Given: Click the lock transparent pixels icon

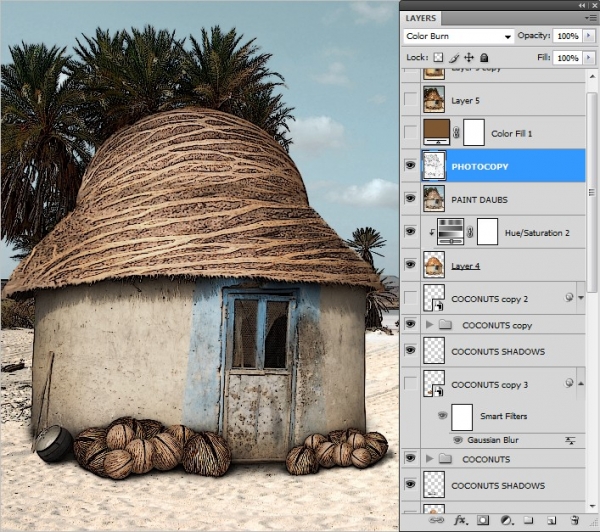Looking at the screenshot, I should click(x=438, y=57).
